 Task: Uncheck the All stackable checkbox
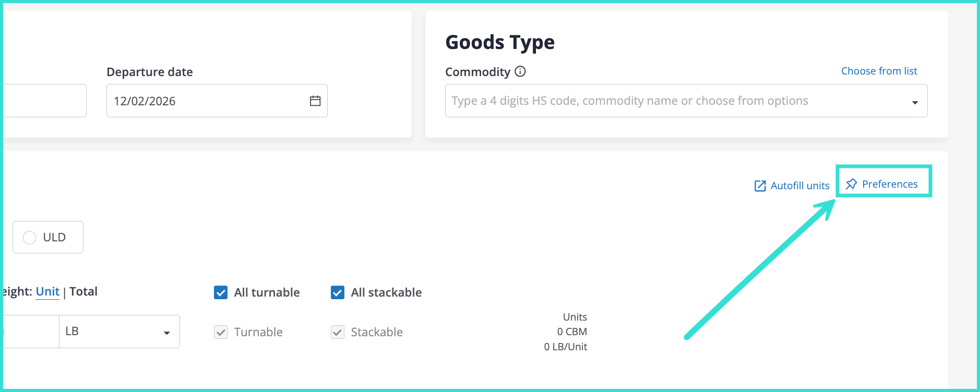point(338,292)
